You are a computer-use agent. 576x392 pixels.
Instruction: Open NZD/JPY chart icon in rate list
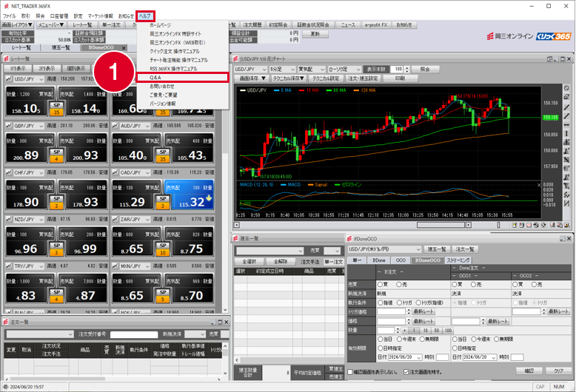(8, 219)
